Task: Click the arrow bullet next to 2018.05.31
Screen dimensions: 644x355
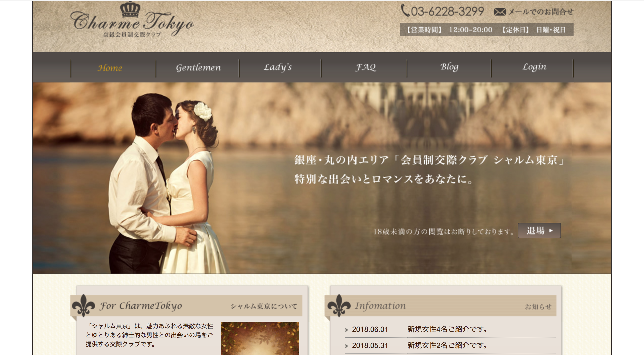Action: (x=346, y=346)
